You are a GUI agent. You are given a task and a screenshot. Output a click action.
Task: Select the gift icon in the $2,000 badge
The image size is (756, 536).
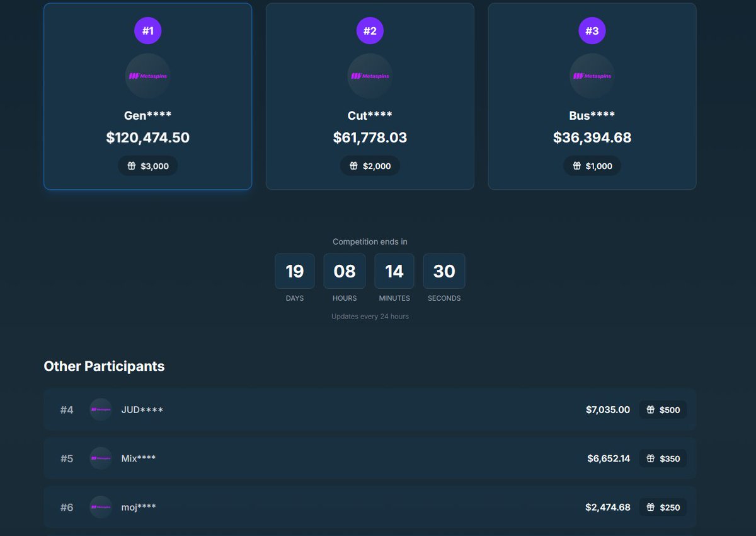coord(353,166)
